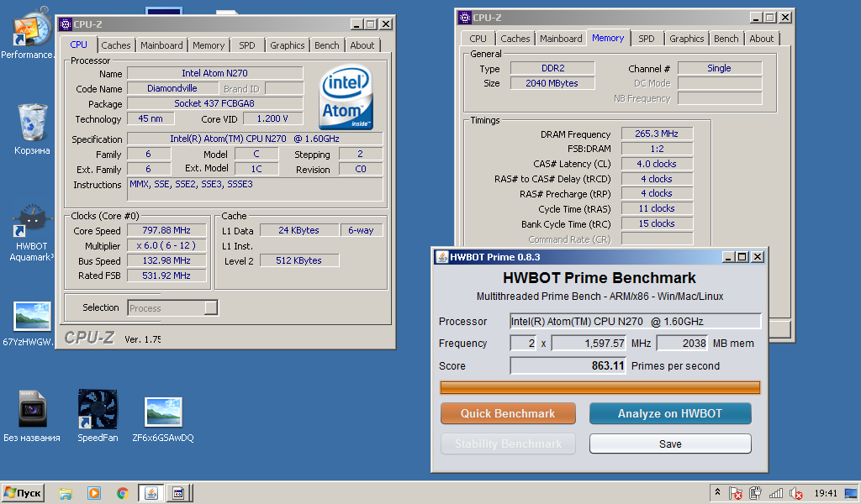Screen dimensions: 861x504
Task: Click DRAM Frequency value 265.3 MHz
Action: [x=657, y=134]
